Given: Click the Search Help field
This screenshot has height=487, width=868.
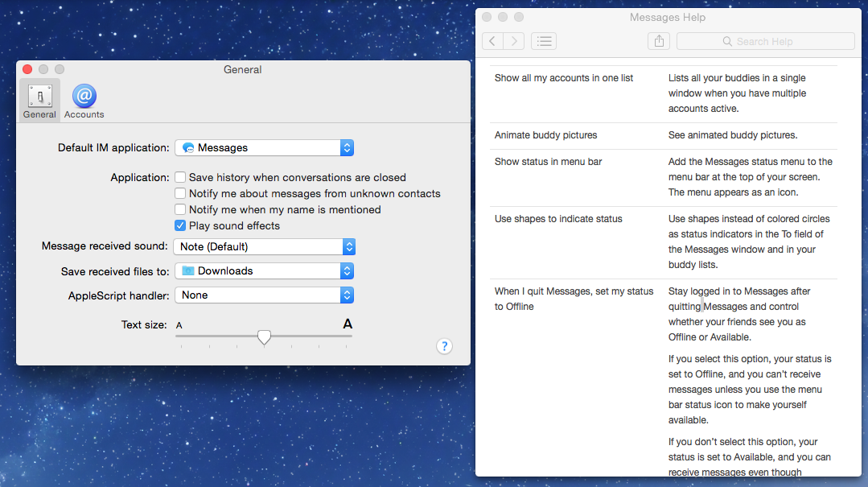Looking at the screenshot, I should tap(766, 41).
